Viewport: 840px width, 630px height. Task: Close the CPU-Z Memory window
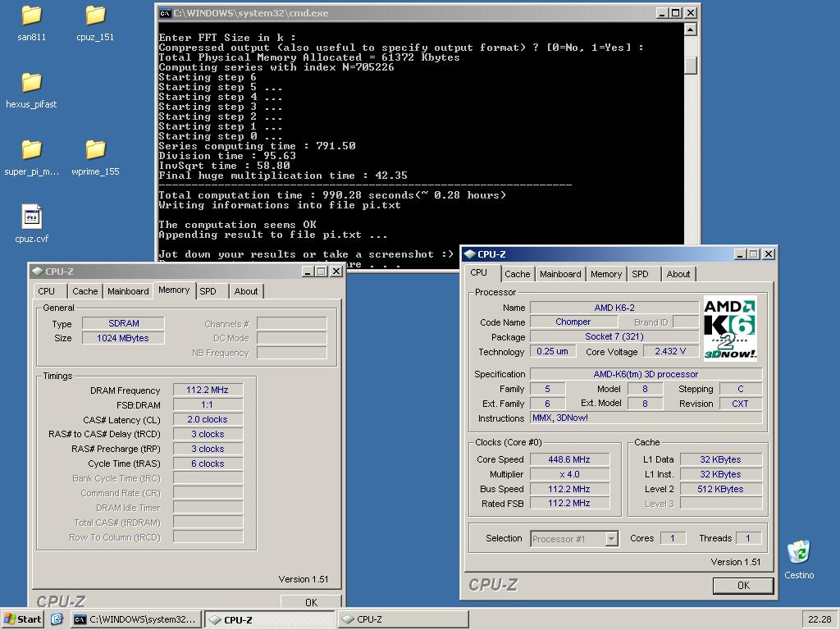(x=336, y=271)
